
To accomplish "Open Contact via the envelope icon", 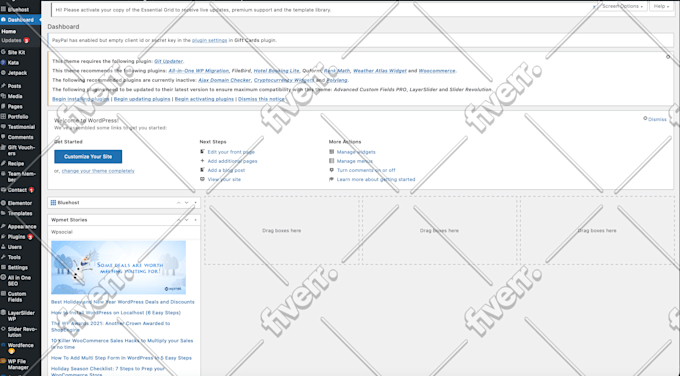I will click(x=3, y=190).
